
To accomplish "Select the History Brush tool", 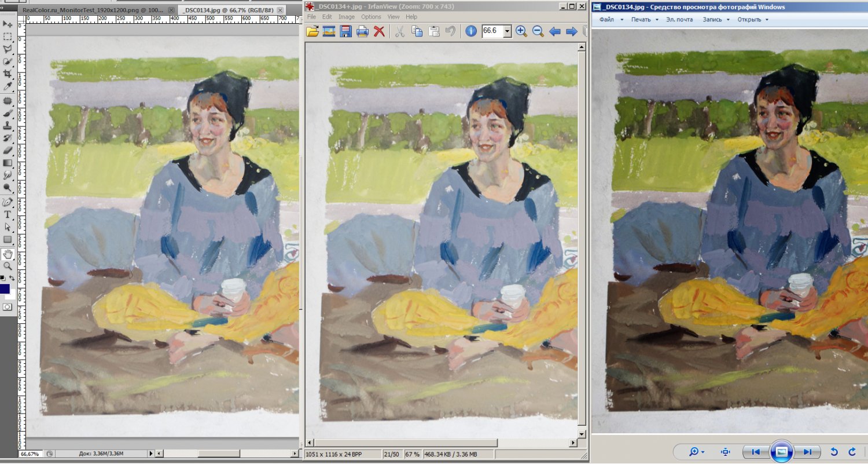I will [8, 138].
